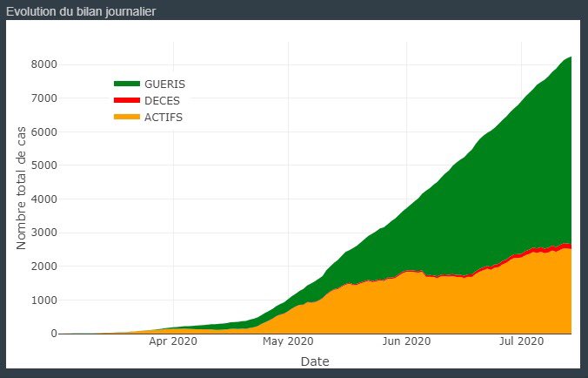The width and height of the screenshot is (588, 378).
Task: Toggle the GUERIS legend entry
Action: pyautogui.click(x=150, y=84)
